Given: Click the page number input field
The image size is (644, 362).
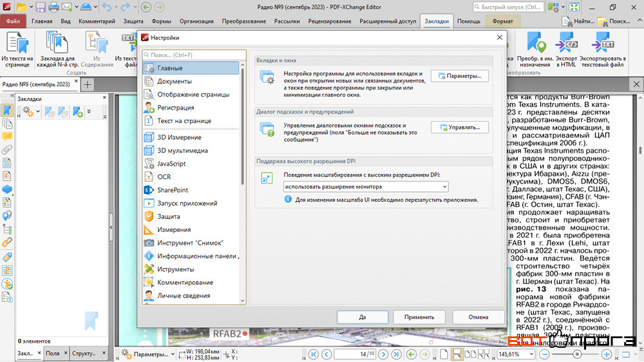Looking at the screenshot, I should (355, 354).
